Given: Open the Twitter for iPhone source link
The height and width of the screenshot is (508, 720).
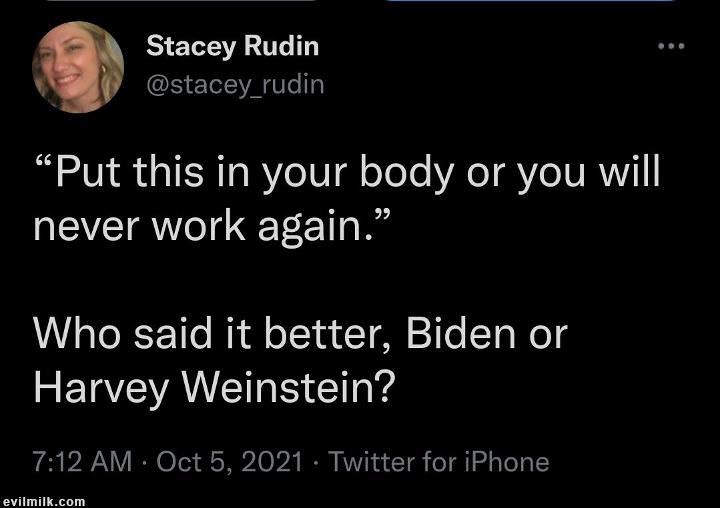Looking at the screenshot, I should tap(438, 462).
